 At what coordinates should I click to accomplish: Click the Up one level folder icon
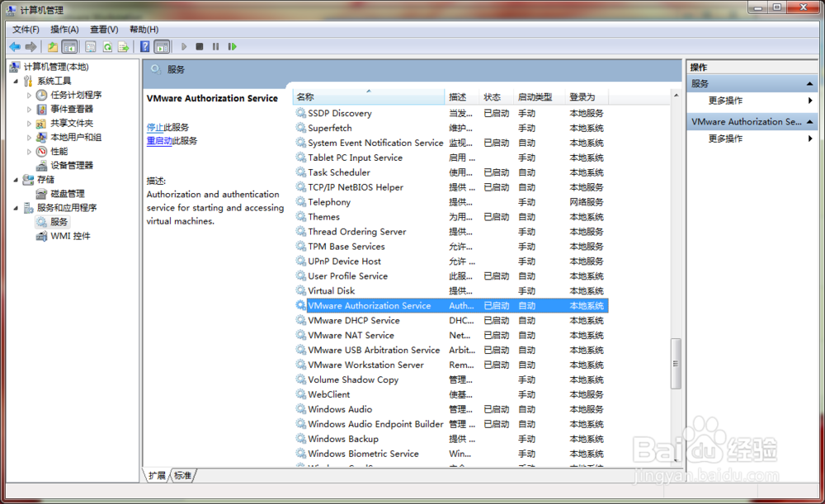[53, 47]
